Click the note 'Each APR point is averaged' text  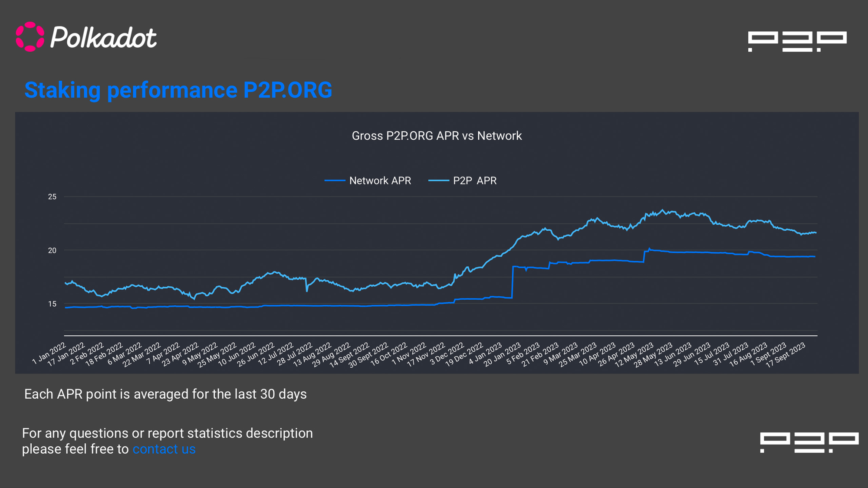pos(165,394)
